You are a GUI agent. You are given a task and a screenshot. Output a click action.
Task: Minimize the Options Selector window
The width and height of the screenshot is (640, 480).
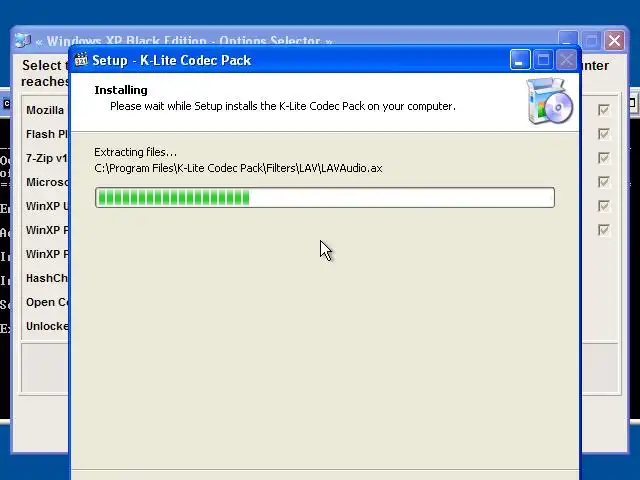tap(568, 40)
